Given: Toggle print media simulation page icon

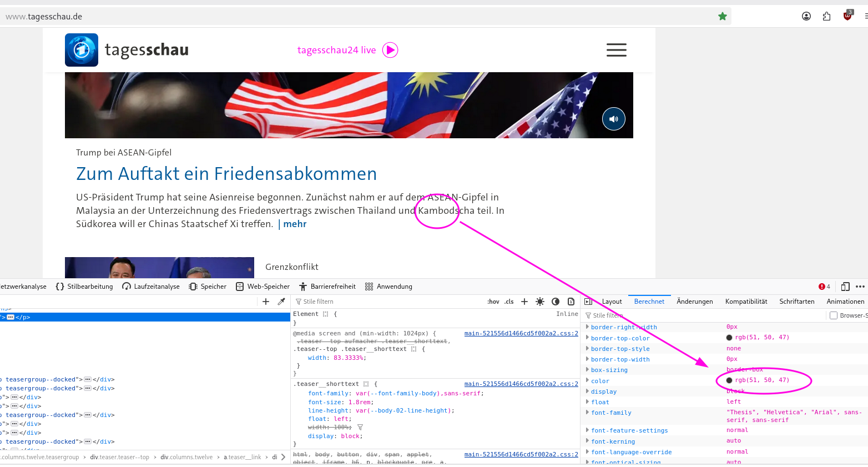Looking at the screenshot, I should tap(571, 302).
